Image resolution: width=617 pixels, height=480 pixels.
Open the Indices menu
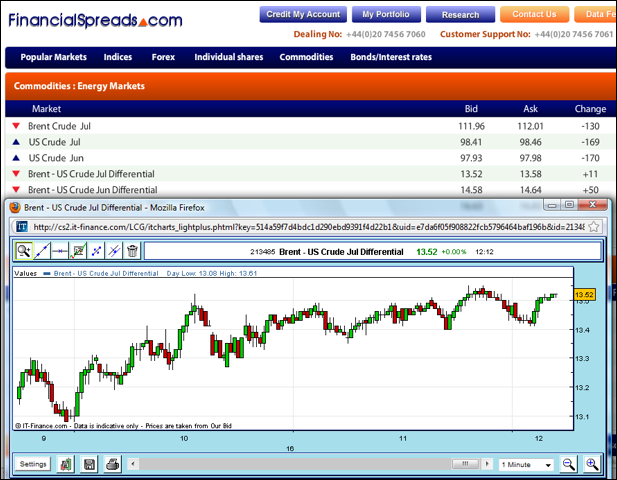118,57
